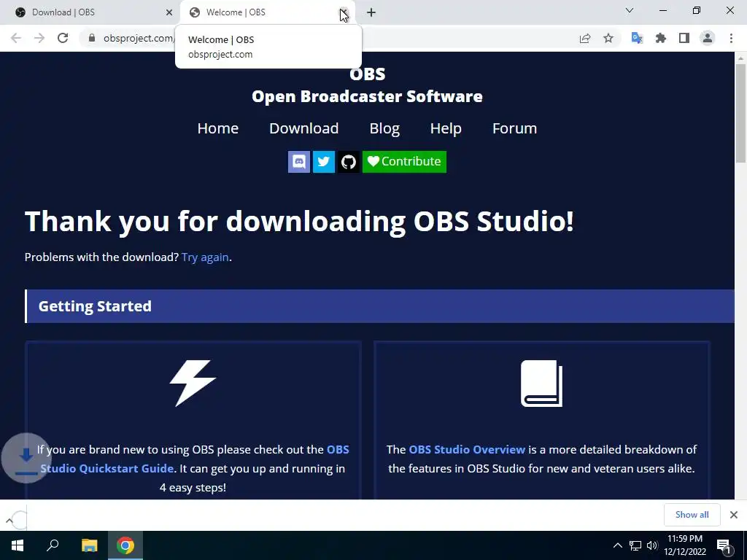Open the OBS Studio Overview link
This screenshot has width=747, height=560.
[467, 449]
